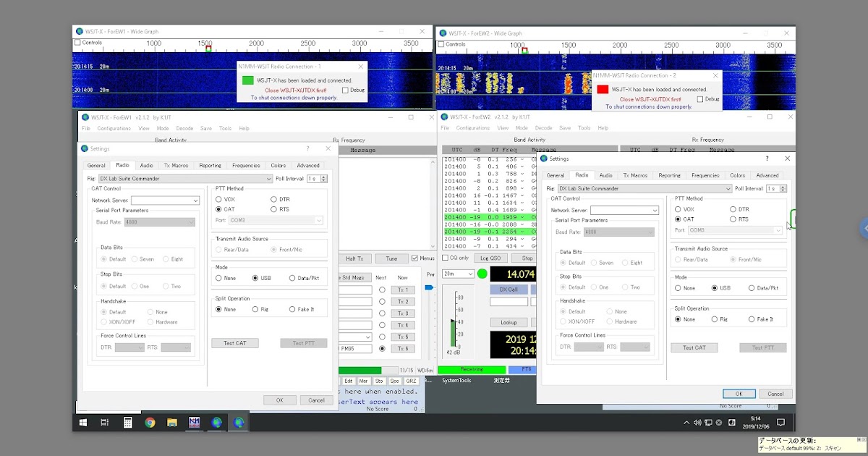Uncheck the Menus checkbox
The image size is (868, 456).
point(415,258)
